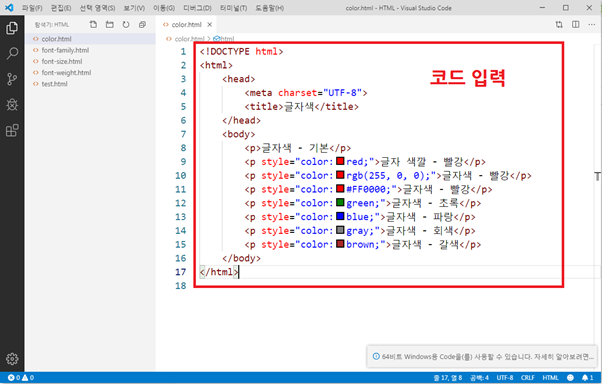The width and height of the screenshot is (602, 384).
Task: Open the Explorer view in activity bar
Action: 12,28
